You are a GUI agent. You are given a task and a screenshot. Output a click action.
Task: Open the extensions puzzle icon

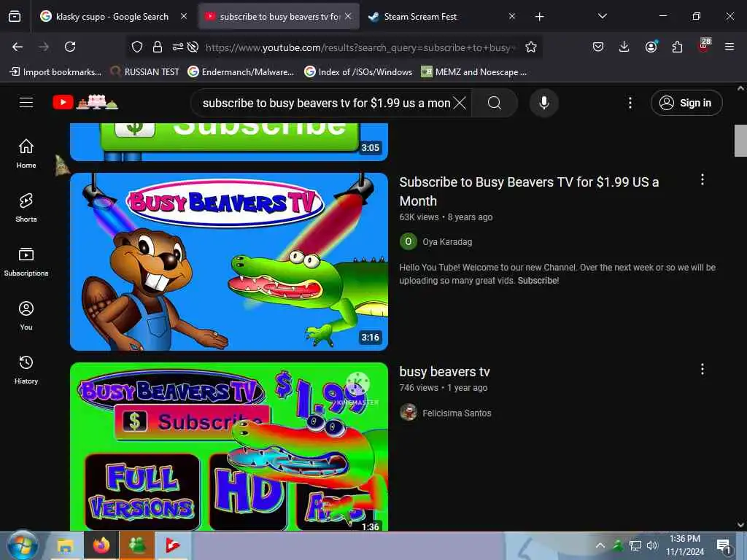[x=677, y=47]
